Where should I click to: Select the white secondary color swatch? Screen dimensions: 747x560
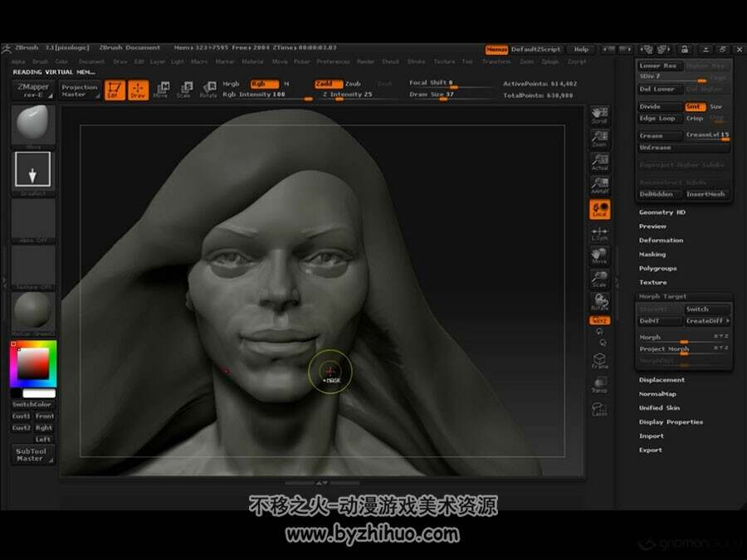(x=39, y=393)
